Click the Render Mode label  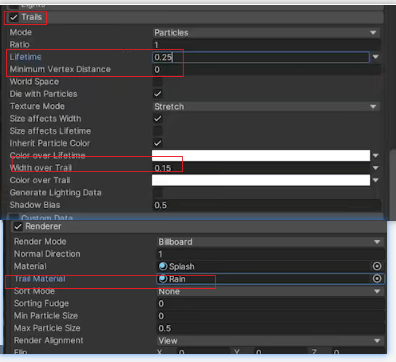coord(40,242)
